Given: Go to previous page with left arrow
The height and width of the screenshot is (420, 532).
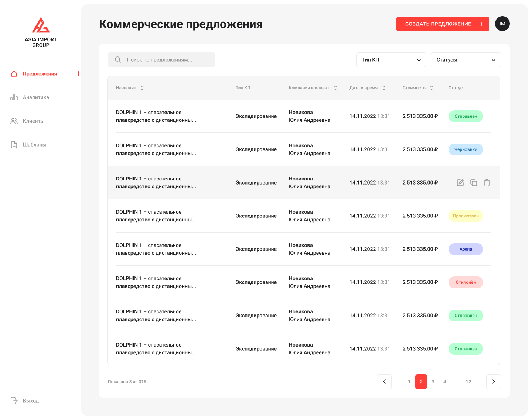Looking at the screenshot, I should click(x=384, y=382).
